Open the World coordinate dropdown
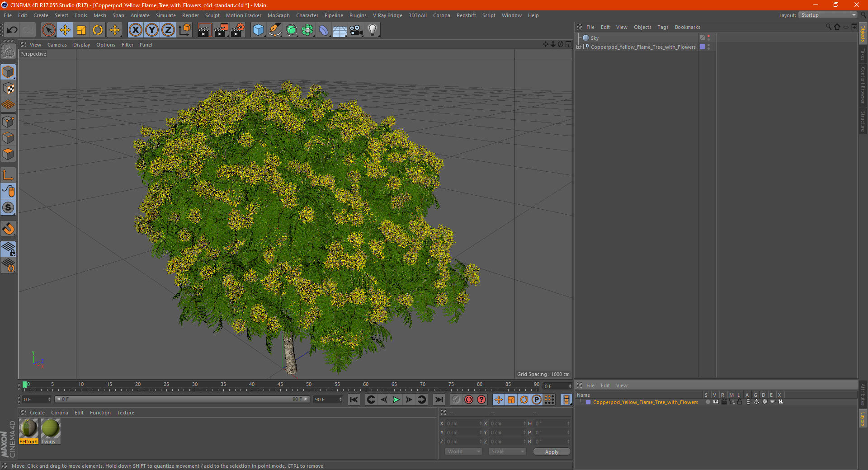 (463, 451)
